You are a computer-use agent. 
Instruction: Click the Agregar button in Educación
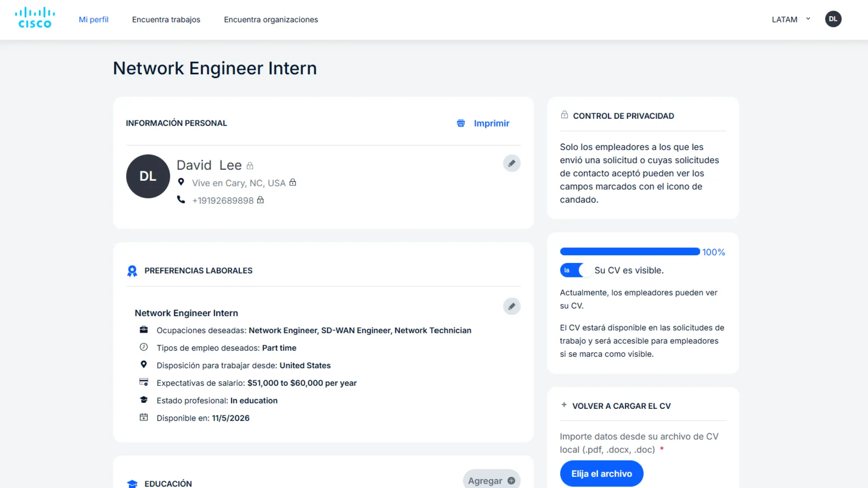click(491, 480)
